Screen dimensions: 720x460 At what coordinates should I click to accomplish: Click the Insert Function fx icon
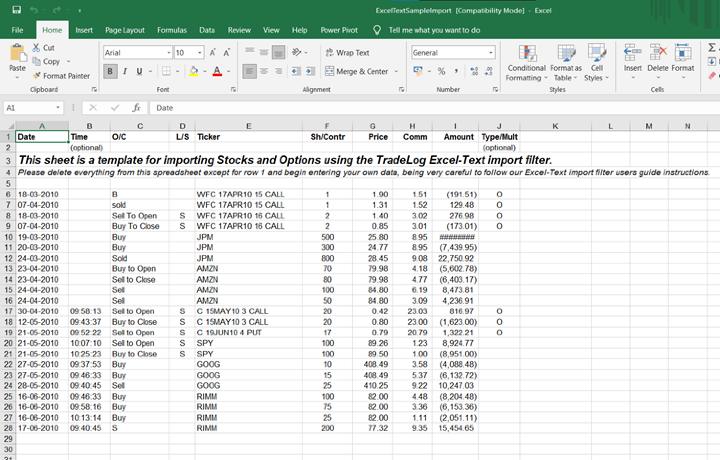coord(136,108)
